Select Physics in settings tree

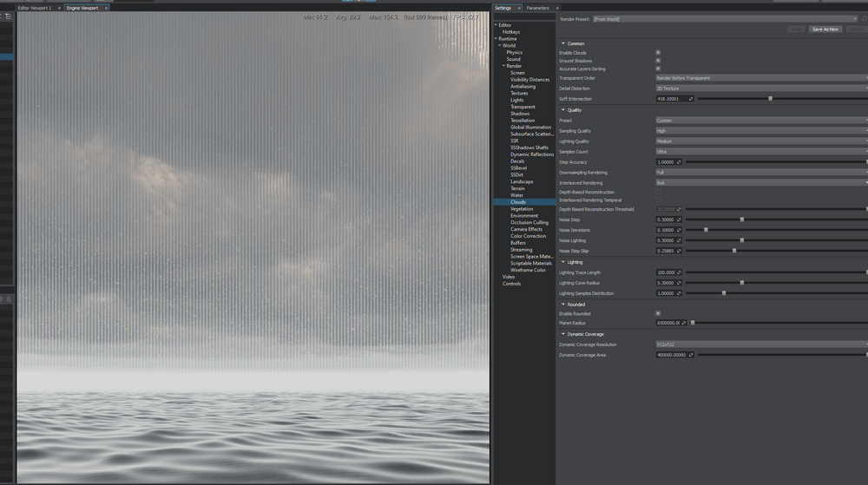[514, 53]
